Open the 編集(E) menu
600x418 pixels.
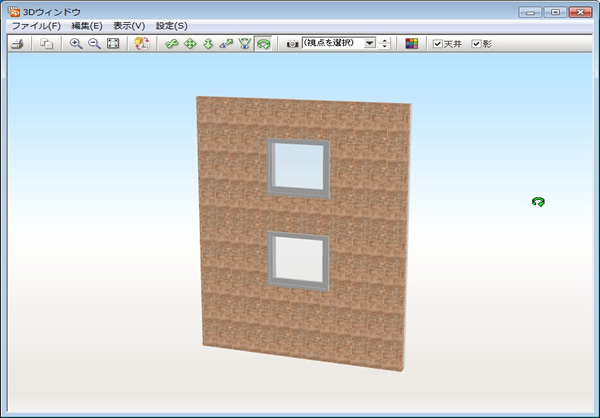pyautogui.click(x=87, y=25)
